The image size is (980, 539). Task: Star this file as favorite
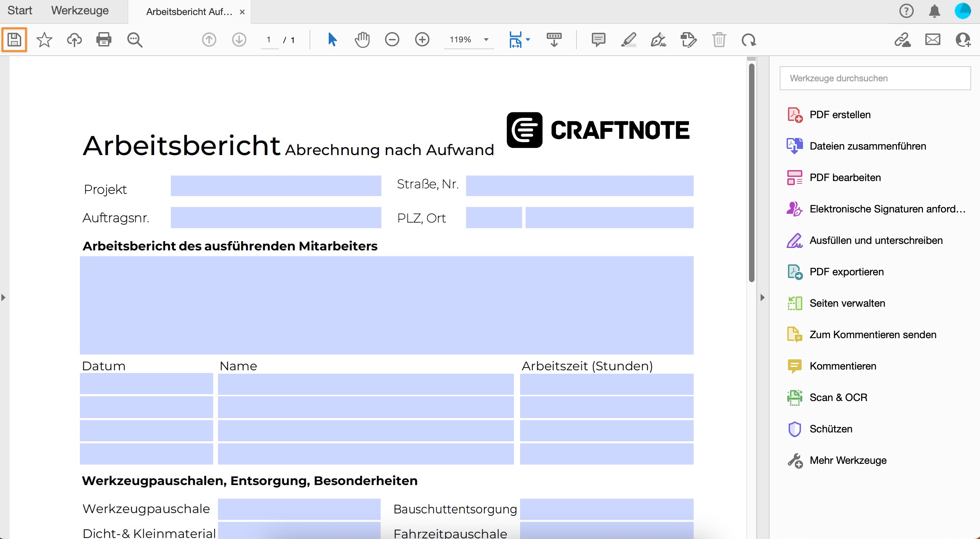[x=44, y=40]
